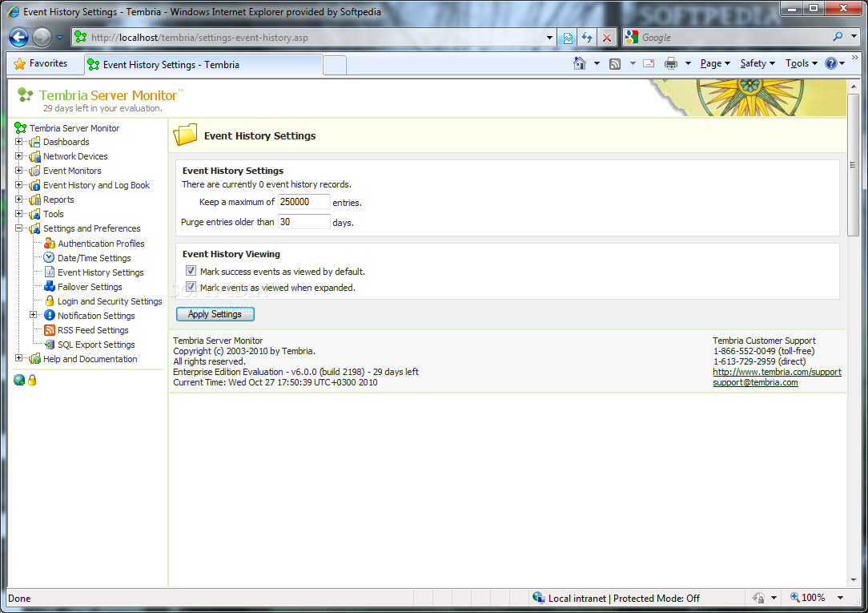Click the browser Back arrow button
The width and height of the screenshot is (868, 613).
19,37
